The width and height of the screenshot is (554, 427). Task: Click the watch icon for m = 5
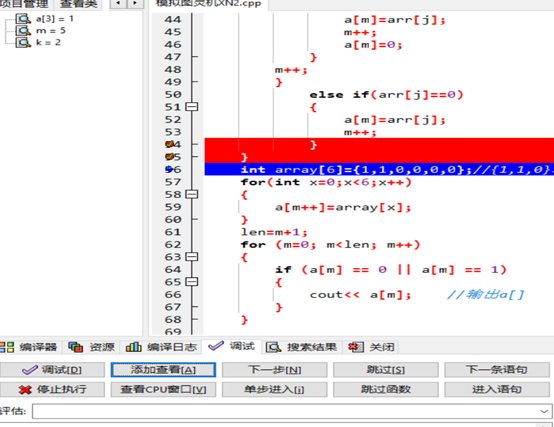point(24,31)
